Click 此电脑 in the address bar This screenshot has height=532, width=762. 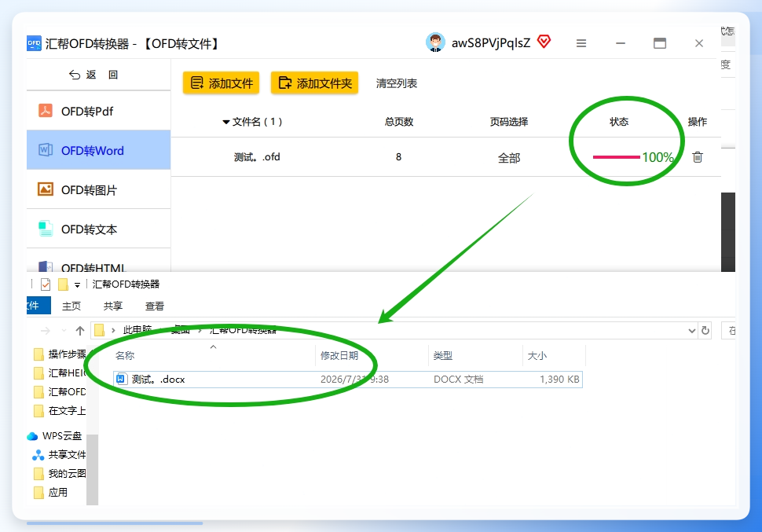pyautogui.click(x=137, y=330)
